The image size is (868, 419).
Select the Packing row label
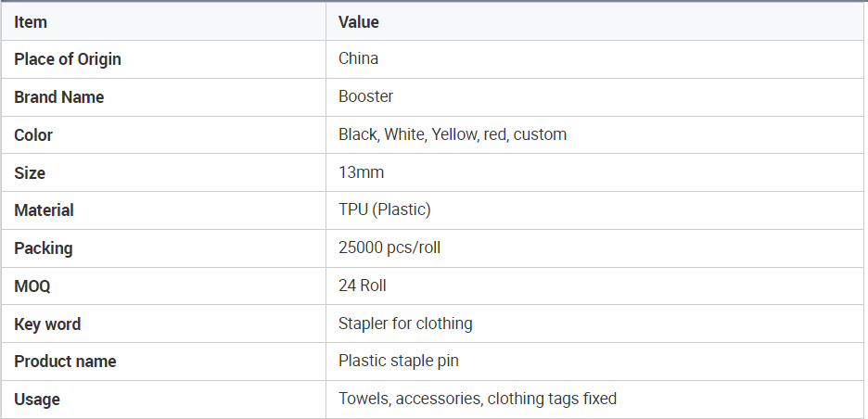[x=44, y=248]
